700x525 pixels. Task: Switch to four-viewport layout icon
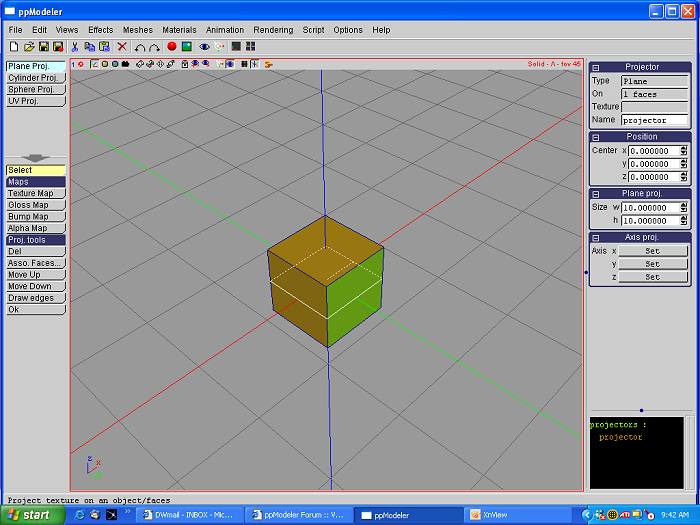(x=250, y=46)
